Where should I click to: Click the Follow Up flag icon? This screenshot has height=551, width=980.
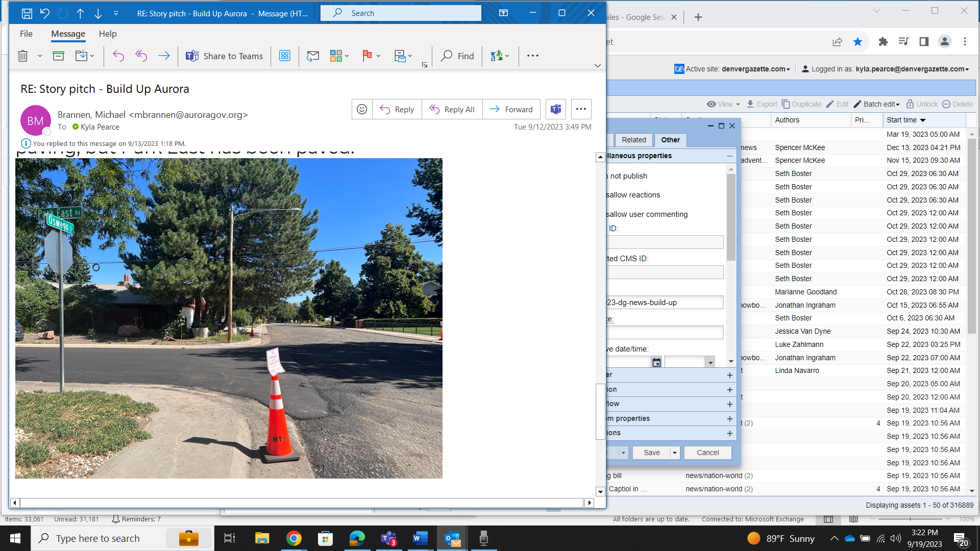367,56
